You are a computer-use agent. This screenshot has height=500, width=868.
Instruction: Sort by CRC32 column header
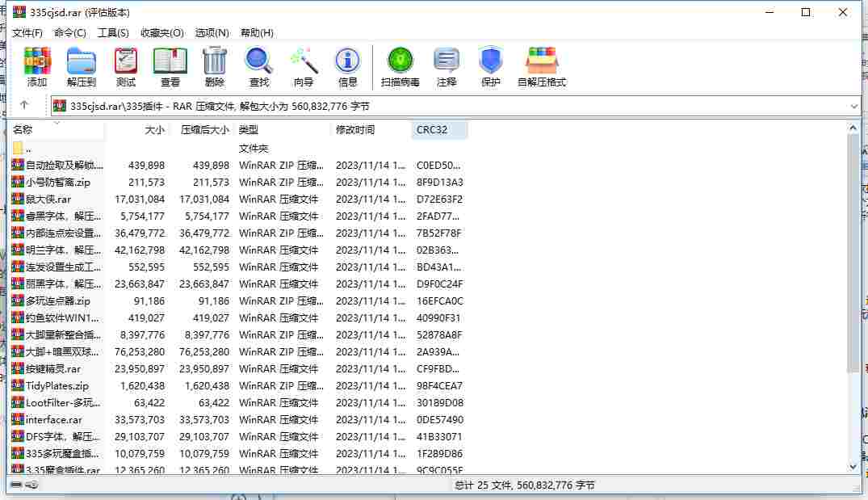coord(439,129)
